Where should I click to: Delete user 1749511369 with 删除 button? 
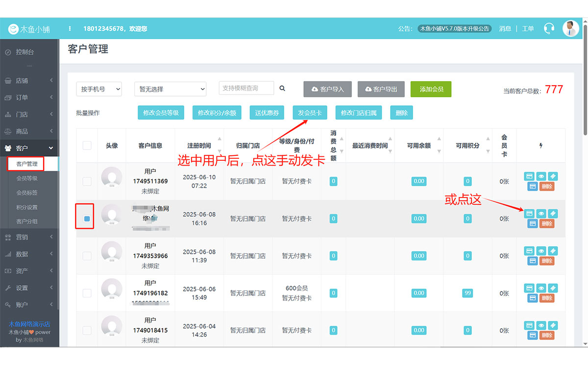point(547,187)
